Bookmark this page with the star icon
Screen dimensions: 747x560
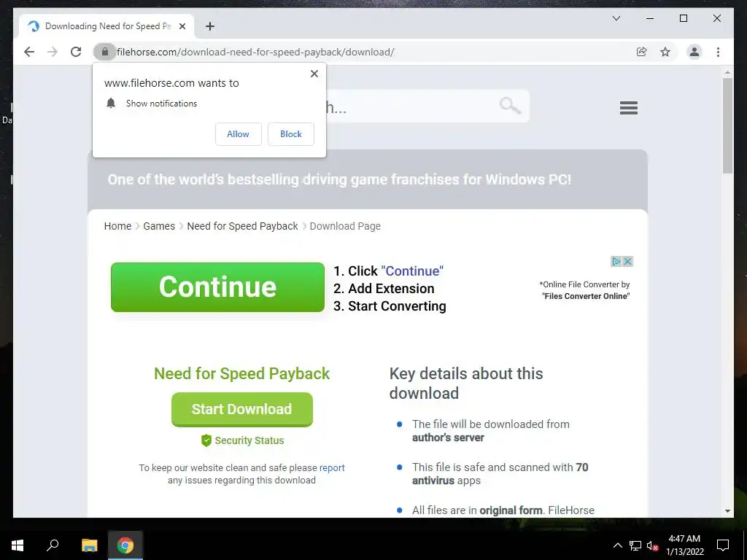[665, 52]
